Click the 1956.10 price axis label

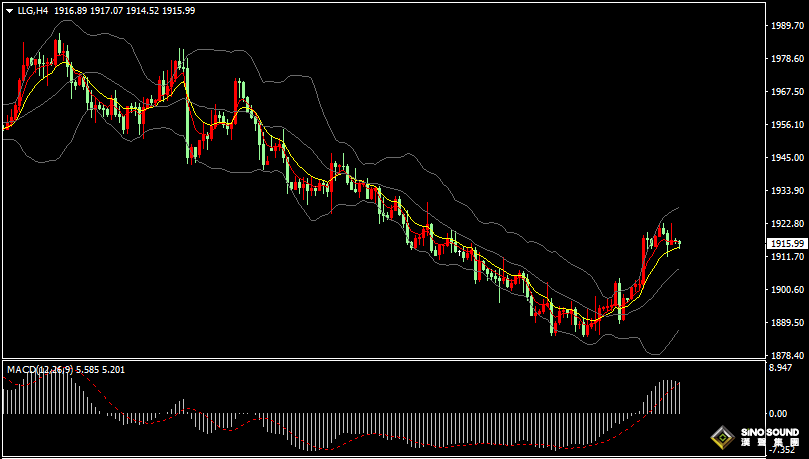pos(787,125)
